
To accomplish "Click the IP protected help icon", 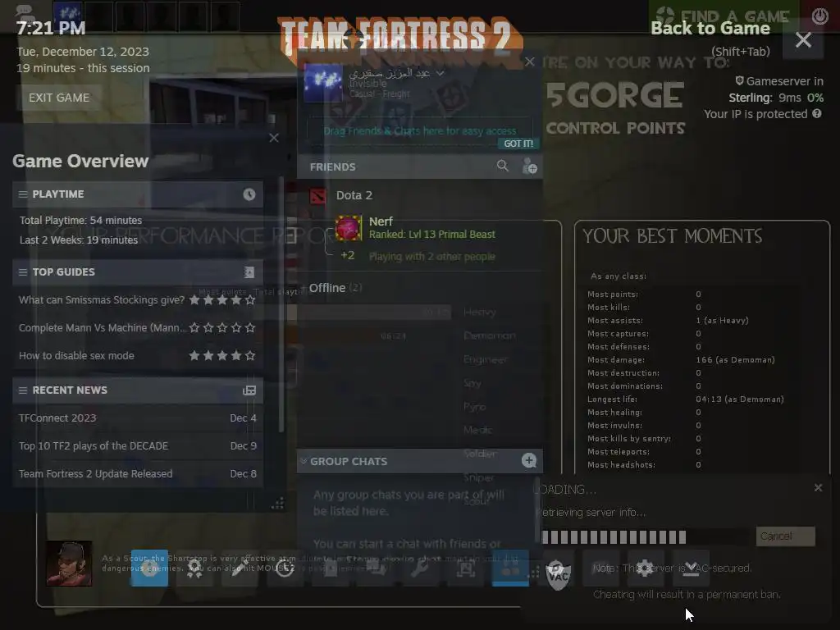I will pos(816,113).
